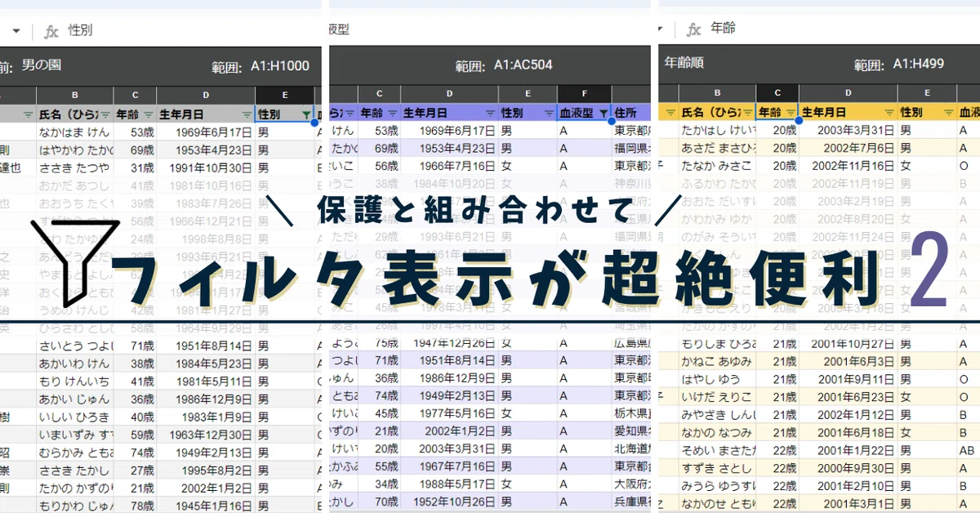The width and height of the screenshot is (980, 513).
Task: Select the cell たなか みさこ in the right sheet
Action: tap(717, 166)
